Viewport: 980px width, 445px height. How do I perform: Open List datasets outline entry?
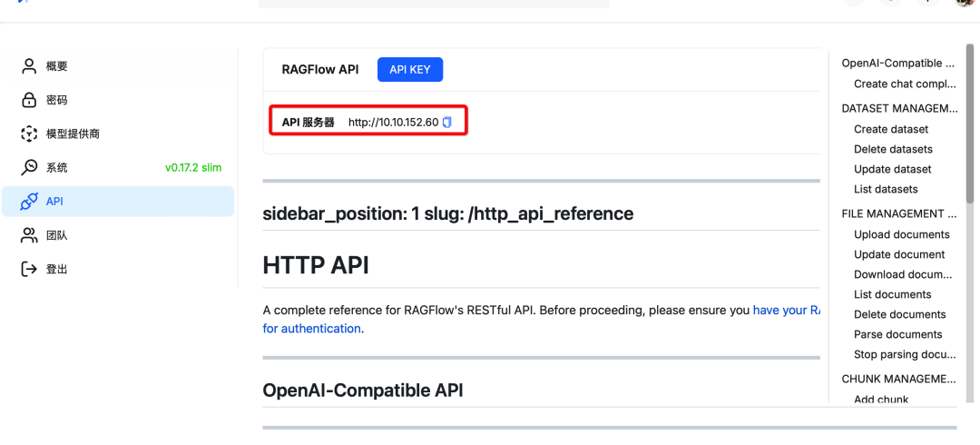[x=886, y=189]
